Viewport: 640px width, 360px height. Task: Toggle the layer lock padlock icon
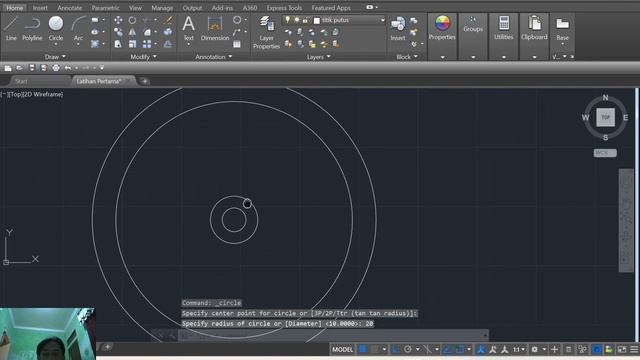click(x=305, y=20)
